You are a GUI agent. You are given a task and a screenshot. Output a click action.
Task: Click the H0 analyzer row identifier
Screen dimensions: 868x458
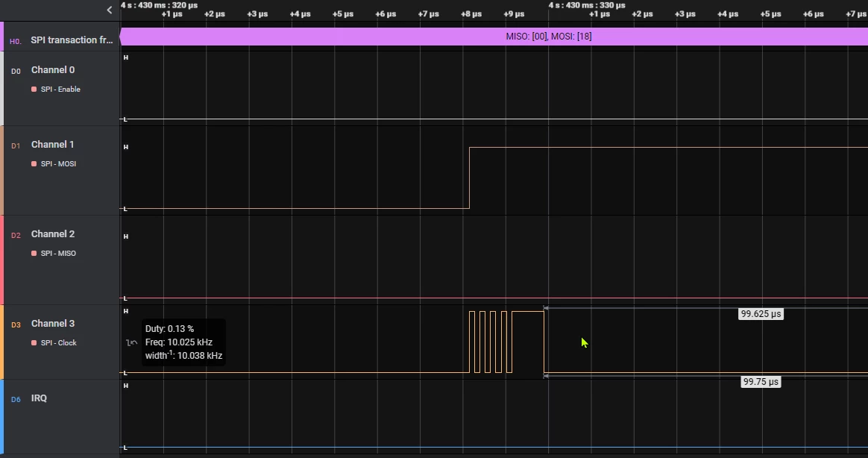tap(16, 42)
